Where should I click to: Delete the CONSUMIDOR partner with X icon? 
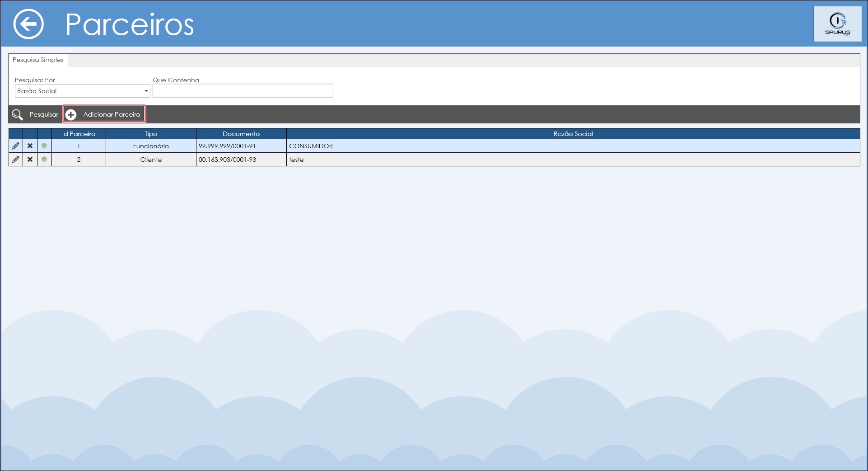click(30, 146)
